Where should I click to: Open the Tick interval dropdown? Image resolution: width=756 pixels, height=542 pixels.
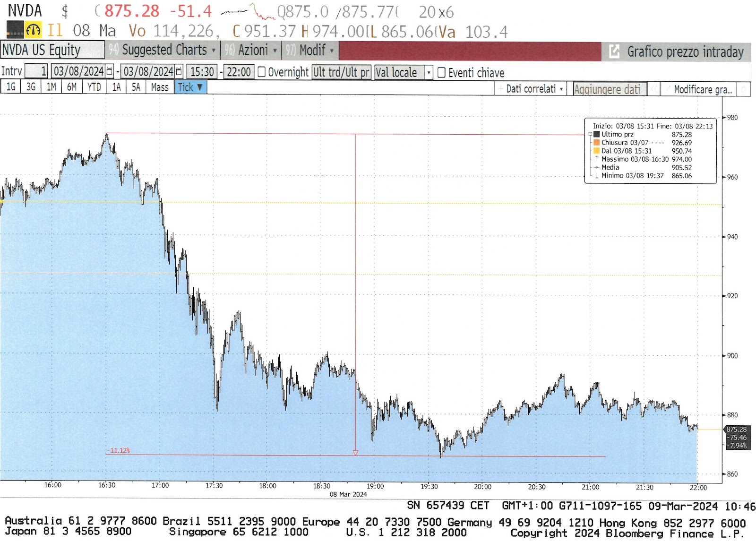190,87
